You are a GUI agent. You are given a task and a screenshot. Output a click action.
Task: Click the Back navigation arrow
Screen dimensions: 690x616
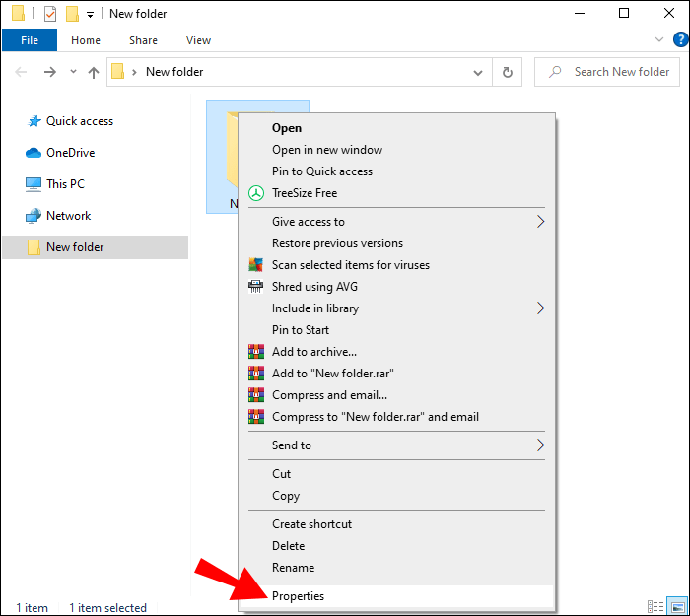click(21, 72)
